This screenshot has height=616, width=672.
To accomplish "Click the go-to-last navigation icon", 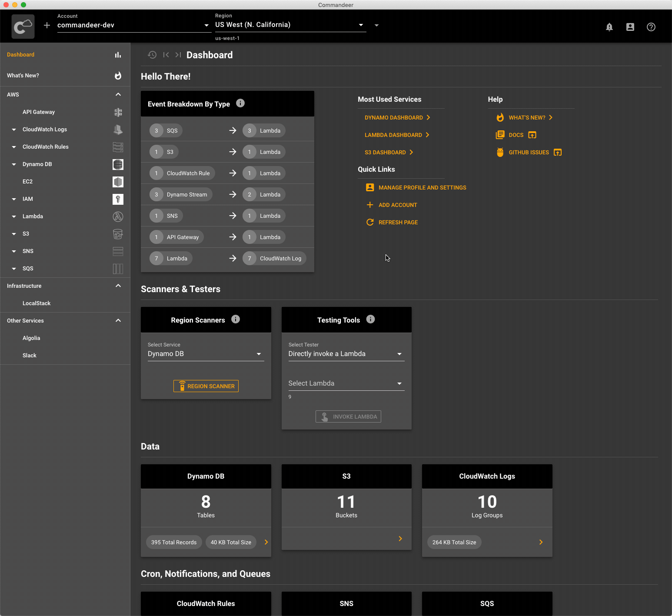I will (178, 55).
